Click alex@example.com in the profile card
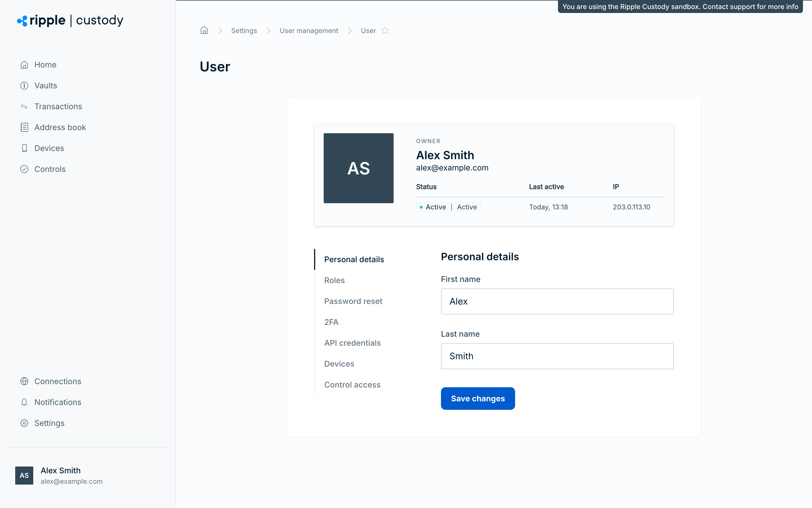812x508 pixels. click(x=452, y=168)
